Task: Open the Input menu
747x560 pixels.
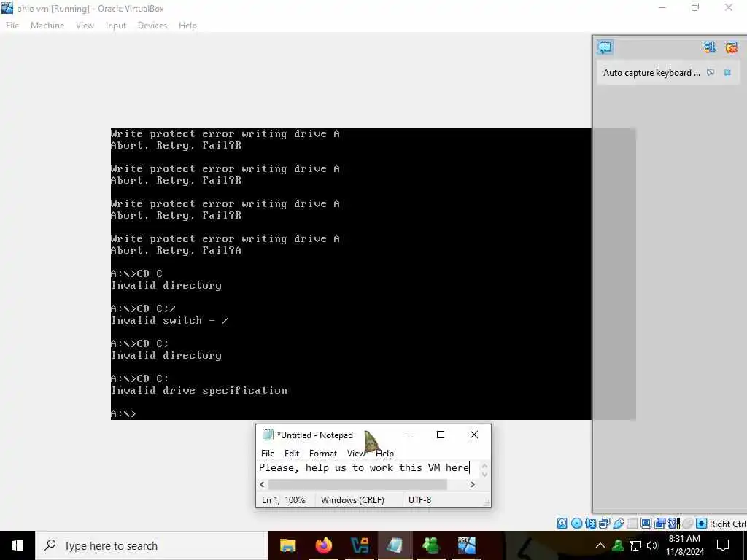Action: click(116, 26)
